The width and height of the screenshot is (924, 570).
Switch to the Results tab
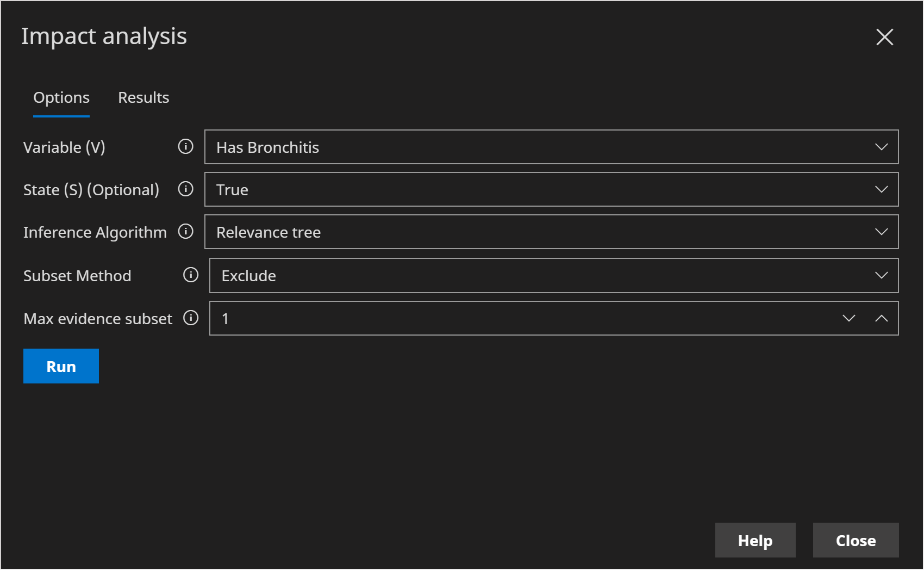click(x=143, y=97)
